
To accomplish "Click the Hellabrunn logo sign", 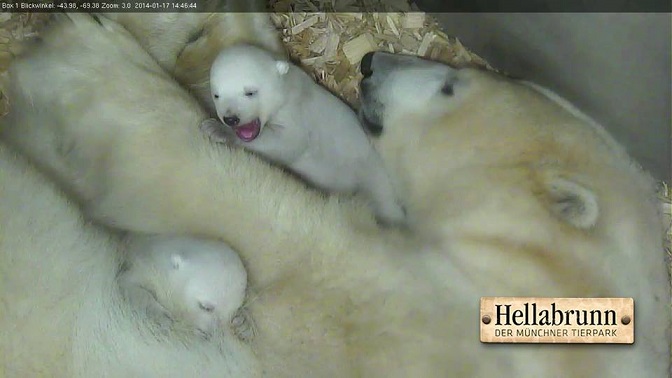I will pos(557,321).
